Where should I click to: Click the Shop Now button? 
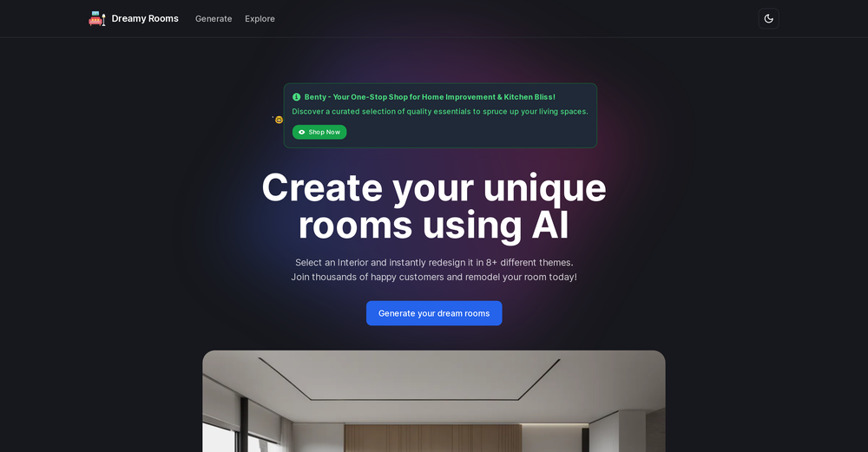pos(319,132)
